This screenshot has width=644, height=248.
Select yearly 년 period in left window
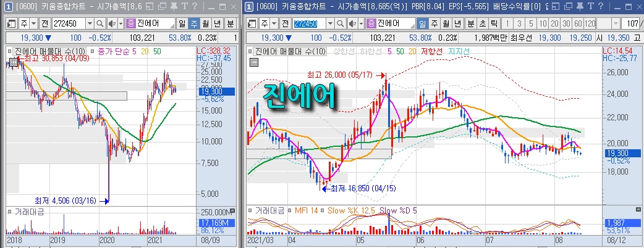click(x=217, y=23)
